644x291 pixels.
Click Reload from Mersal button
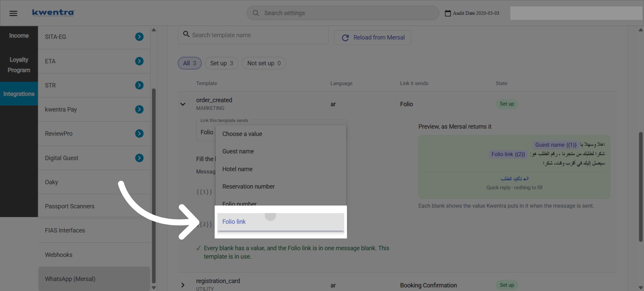[372, 38]
